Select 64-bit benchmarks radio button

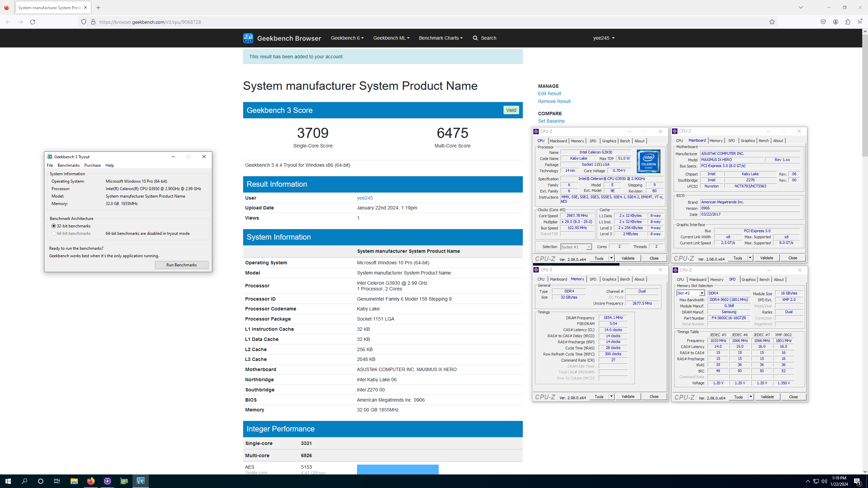tap(54, 233)
